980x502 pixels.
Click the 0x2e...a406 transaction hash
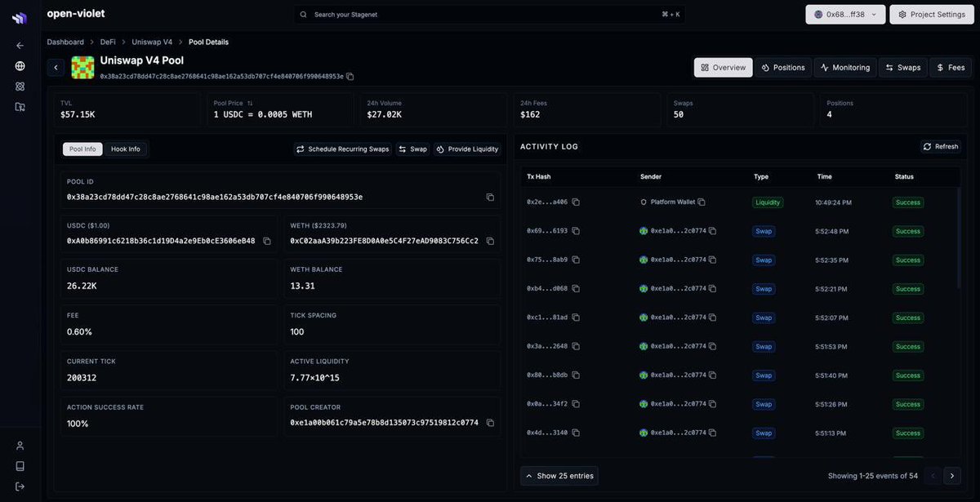click(x=547, y=202)
